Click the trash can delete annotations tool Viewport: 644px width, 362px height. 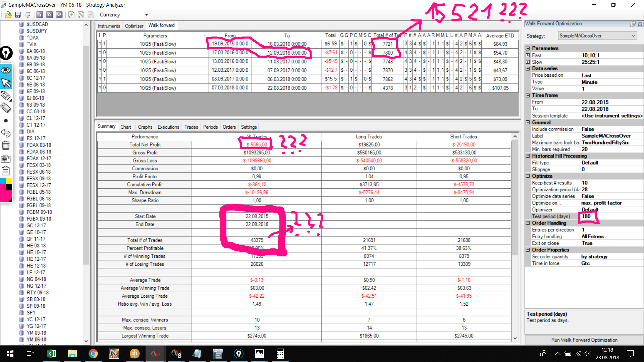tap(6, 145)
